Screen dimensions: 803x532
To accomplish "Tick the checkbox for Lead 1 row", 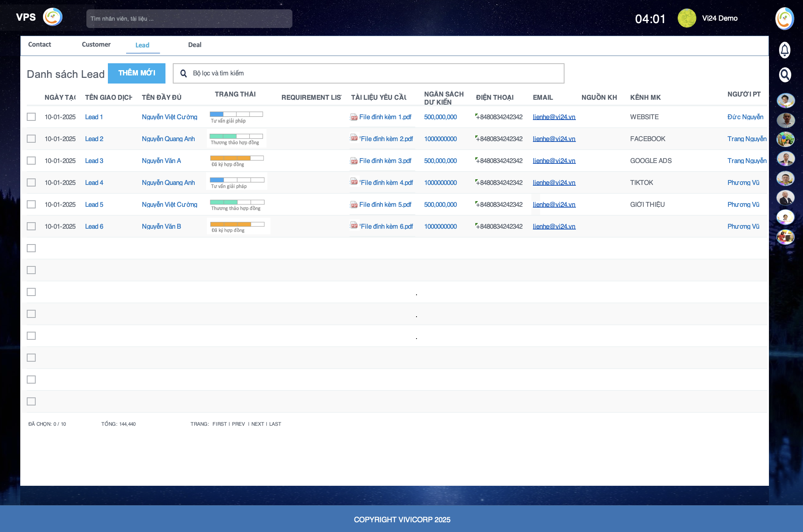I will pyautogui.click(x=31, y=117).
